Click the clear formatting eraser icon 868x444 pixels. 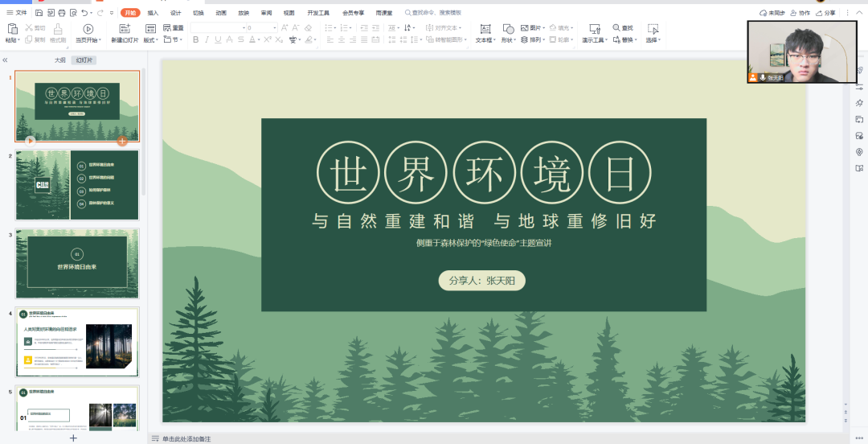click(x=309, y=27)
